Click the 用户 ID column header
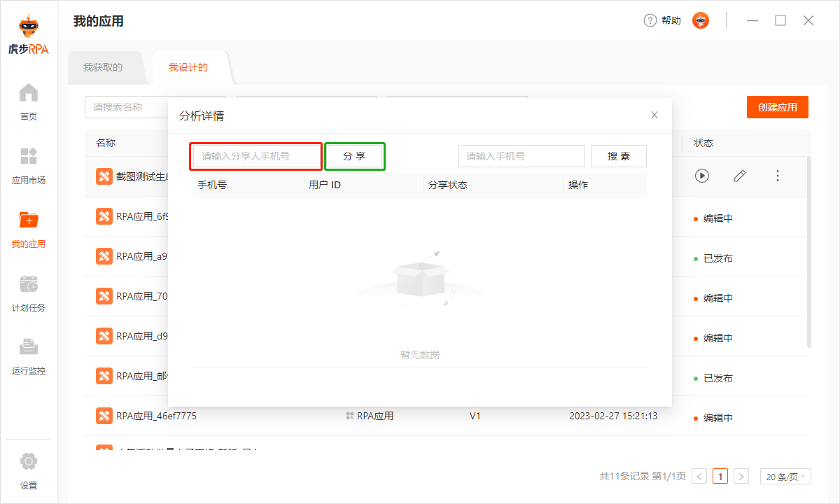 [325, 185]
